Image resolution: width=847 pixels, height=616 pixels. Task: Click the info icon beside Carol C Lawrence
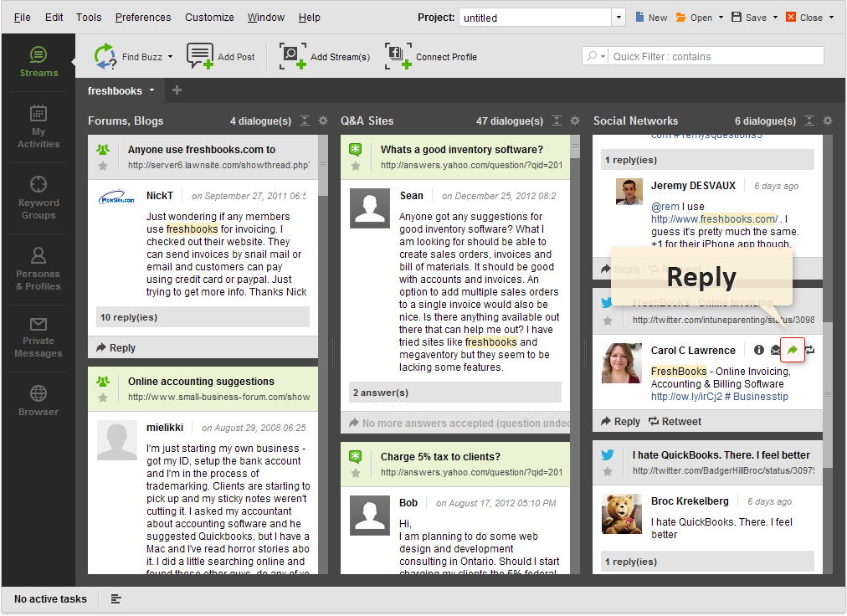(759, 350)
